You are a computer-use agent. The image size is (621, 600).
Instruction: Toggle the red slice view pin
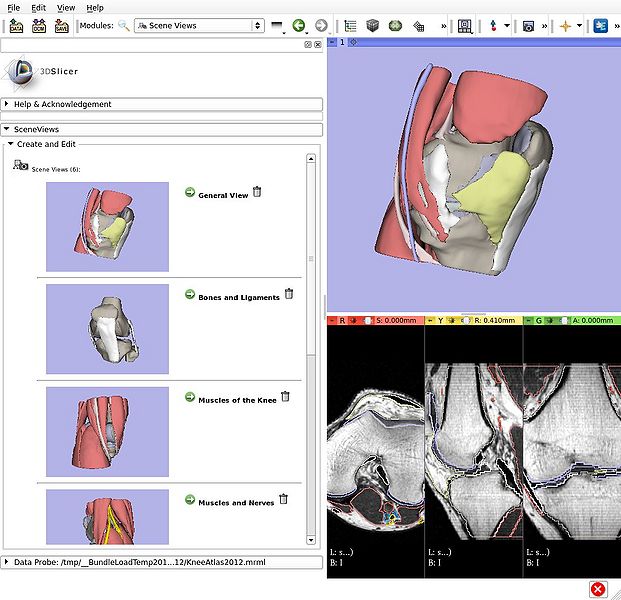pos(331,321)
